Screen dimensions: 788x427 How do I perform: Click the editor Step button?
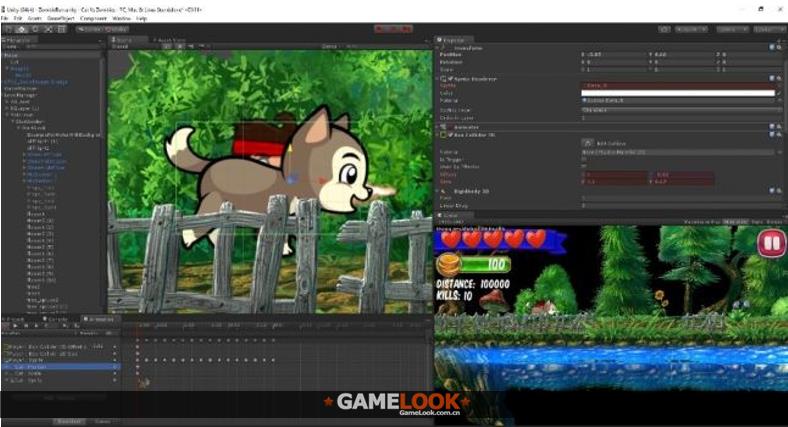tap(407, 29)
